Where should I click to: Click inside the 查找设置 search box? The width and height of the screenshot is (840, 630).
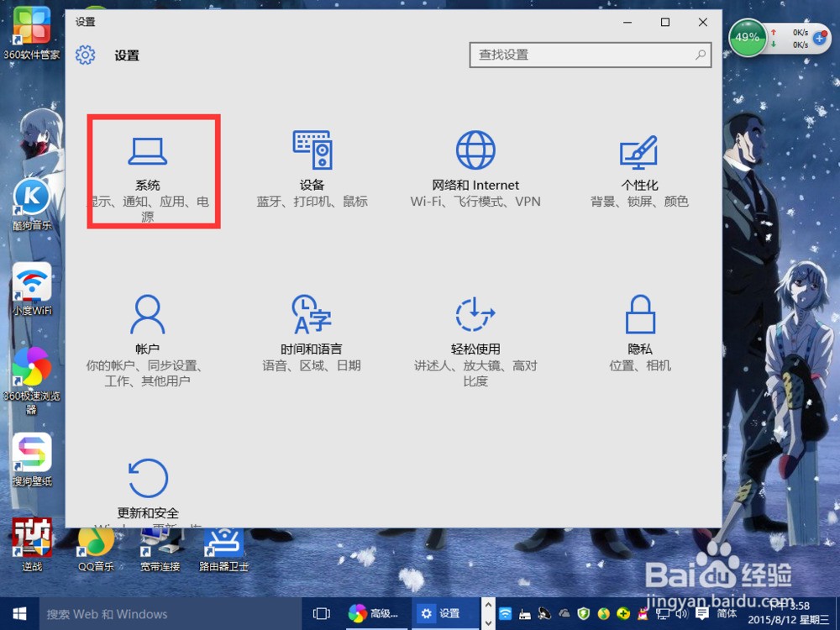[x=588, y=55]
